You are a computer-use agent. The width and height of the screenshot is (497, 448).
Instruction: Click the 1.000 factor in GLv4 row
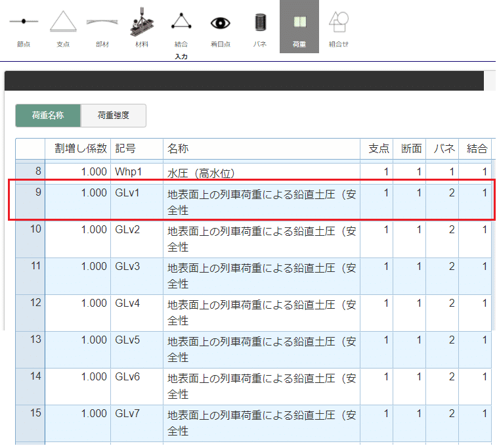tap(78, 313)
